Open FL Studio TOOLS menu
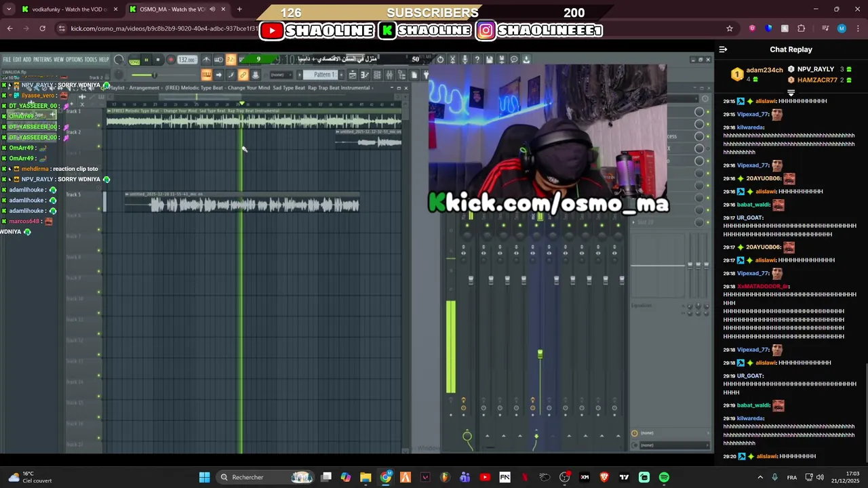Screen dimensions: 868x488 pos(91,60)
